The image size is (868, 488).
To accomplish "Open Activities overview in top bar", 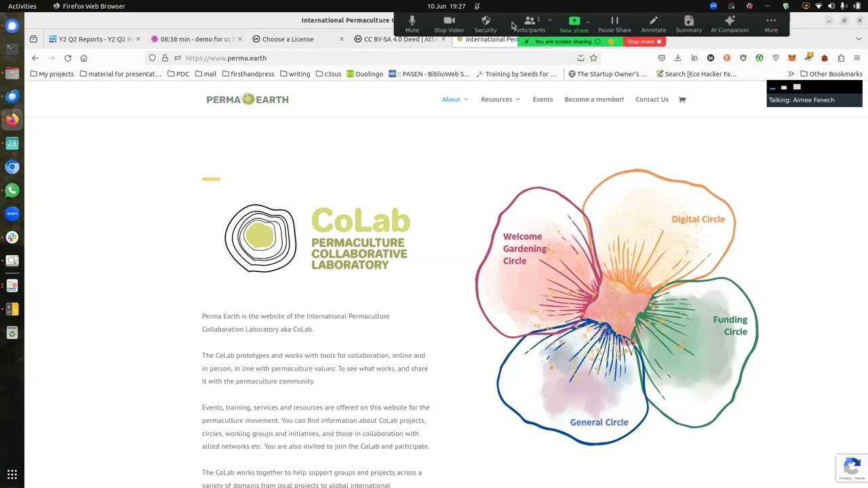I will pos(22,6).
